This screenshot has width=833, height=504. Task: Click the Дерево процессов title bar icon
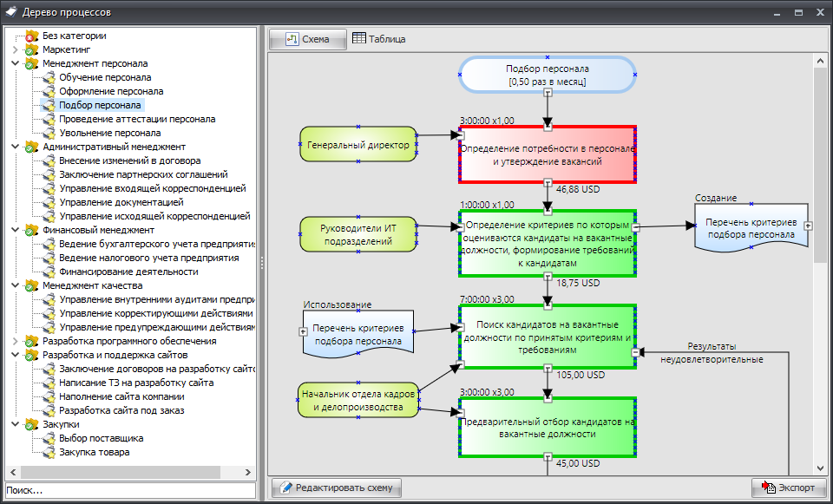(10, 11)
